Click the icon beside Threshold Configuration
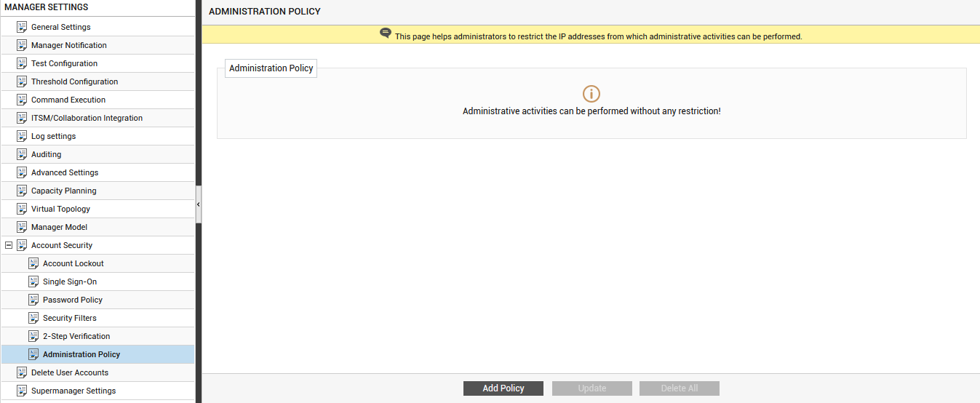Screen dimensions: 980x403 [22, 81]
